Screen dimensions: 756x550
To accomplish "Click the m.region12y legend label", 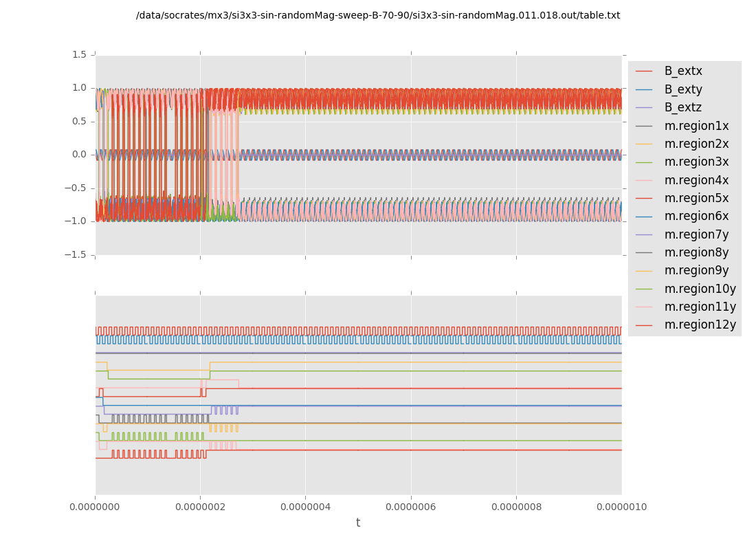I will [700, 325].
